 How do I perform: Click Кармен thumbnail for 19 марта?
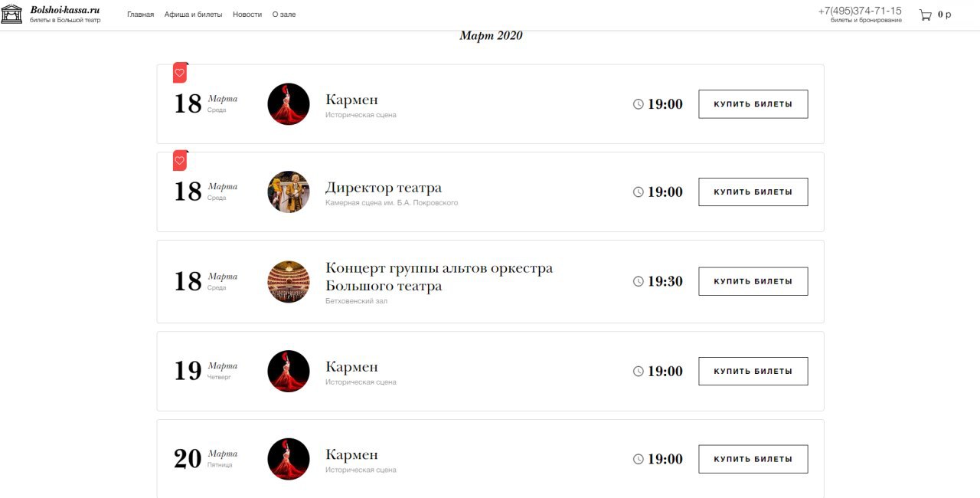(x=289, y=372)
